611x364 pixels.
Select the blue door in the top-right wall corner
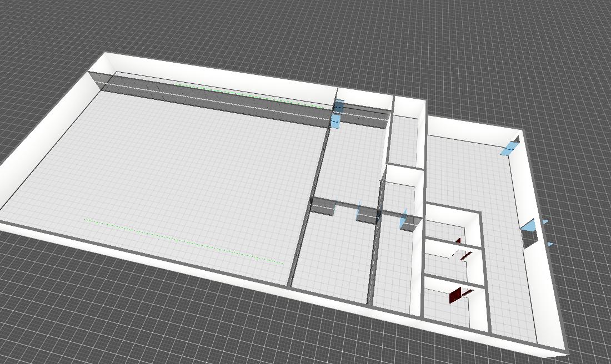(509, 148)
